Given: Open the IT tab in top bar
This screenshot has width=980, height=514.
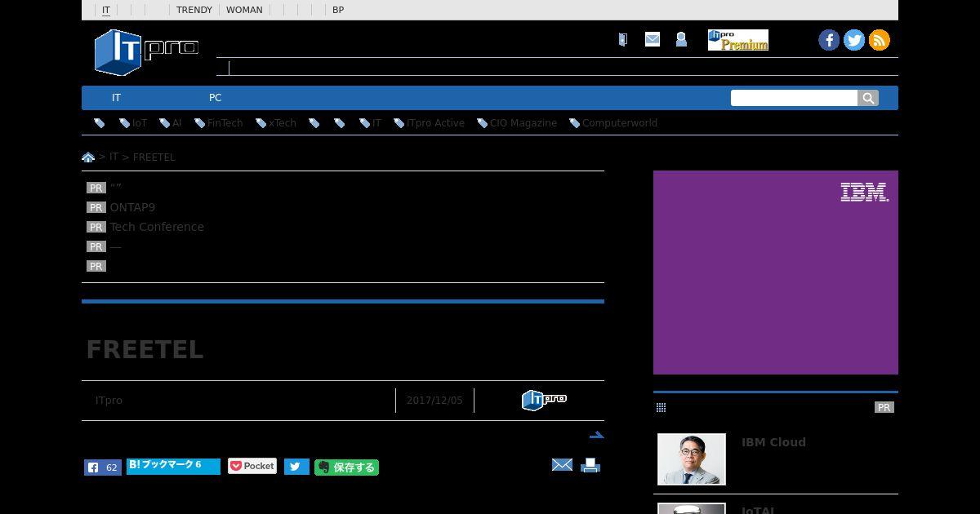Looking at the screenshot, I should coord(106,10).
